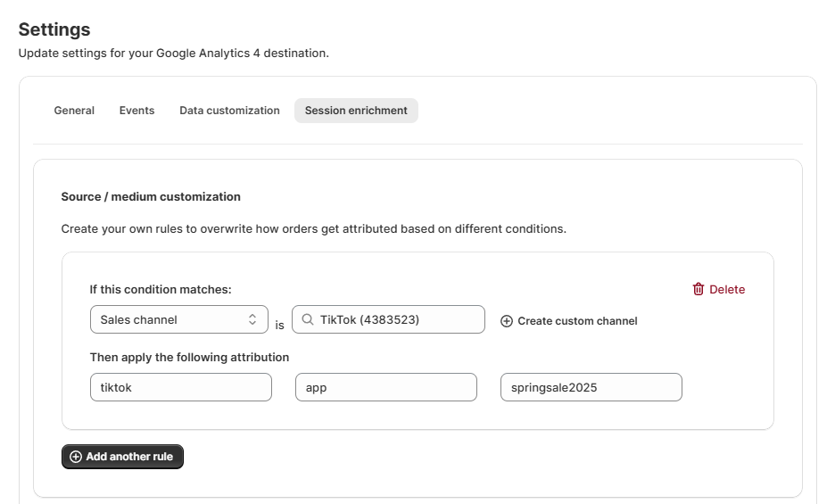Click the trash icon beside Delete
The width and height of the screenshot is (835, 504).
(699, 289)
